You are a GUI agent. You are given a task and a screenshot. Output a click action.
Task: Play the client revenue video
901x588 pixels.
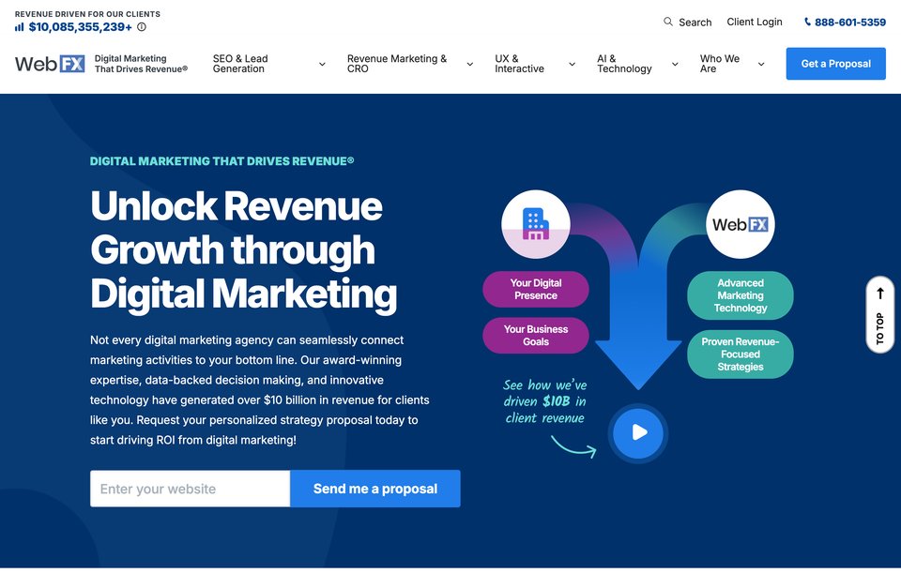click(638, 432)
